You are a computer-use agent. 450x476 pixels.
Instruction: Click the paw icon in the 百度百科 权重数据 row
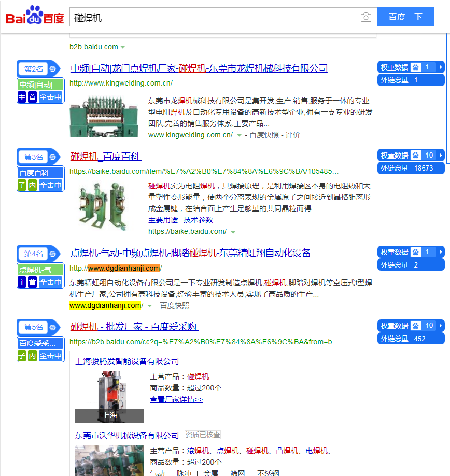point(416,155)
